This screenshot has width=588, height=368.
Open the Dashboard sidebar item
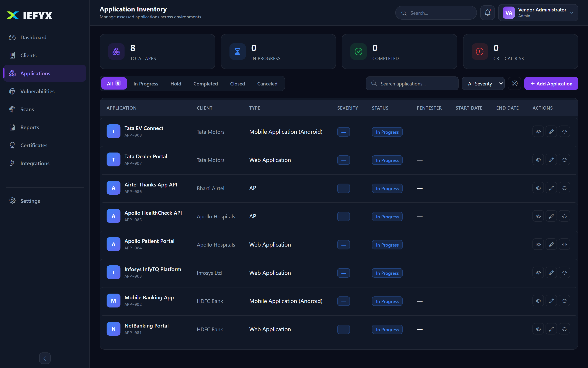coord(45,37)
